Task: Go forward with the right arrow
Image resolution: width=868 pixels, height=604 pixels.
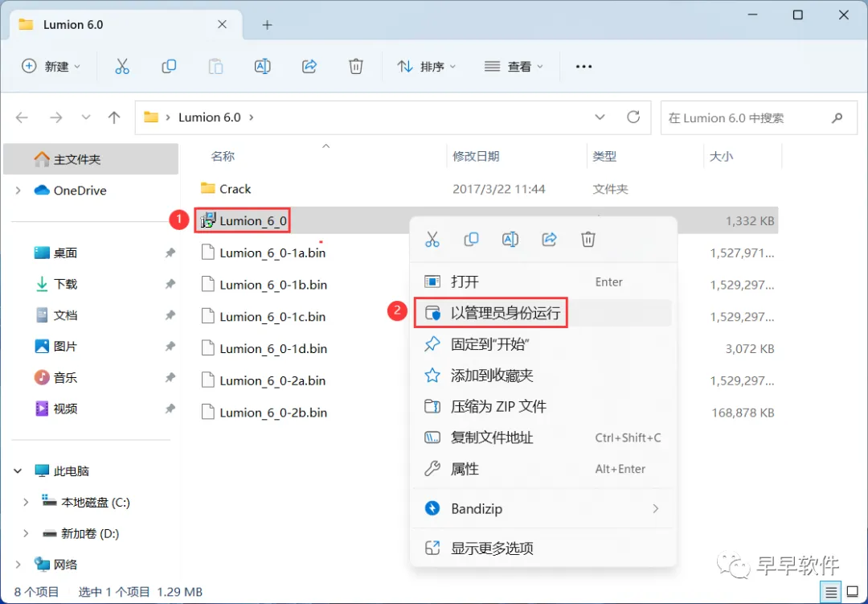Action: pyautogui.click(x=56, y=117)
